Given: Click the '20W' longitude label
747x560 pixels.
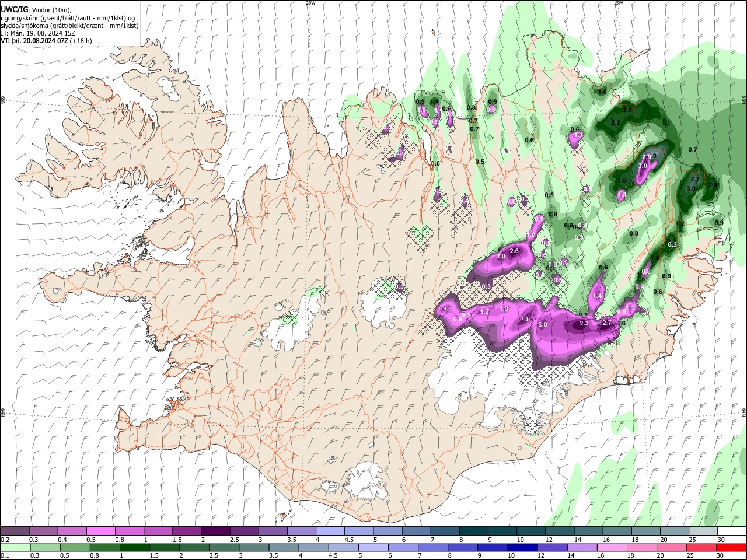Looking at the screenshot, I should pos(310,3).
